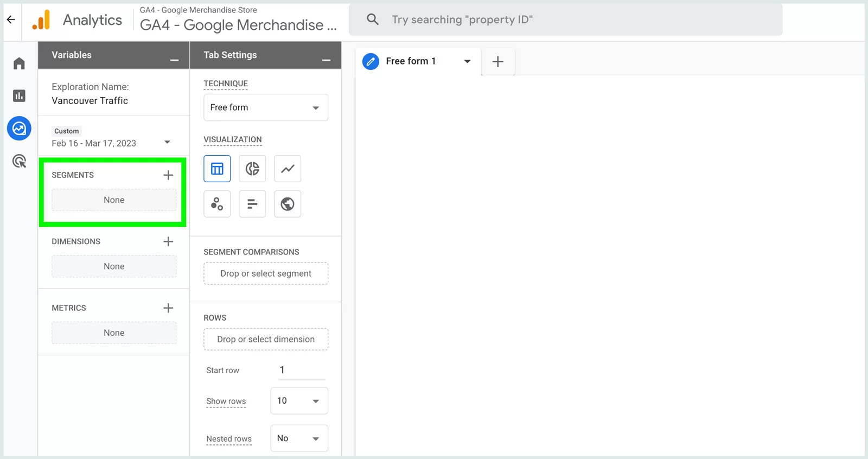This screenshot has width=868, height=459.
Task: Edit the Start row value field
Action: [302, 370]
